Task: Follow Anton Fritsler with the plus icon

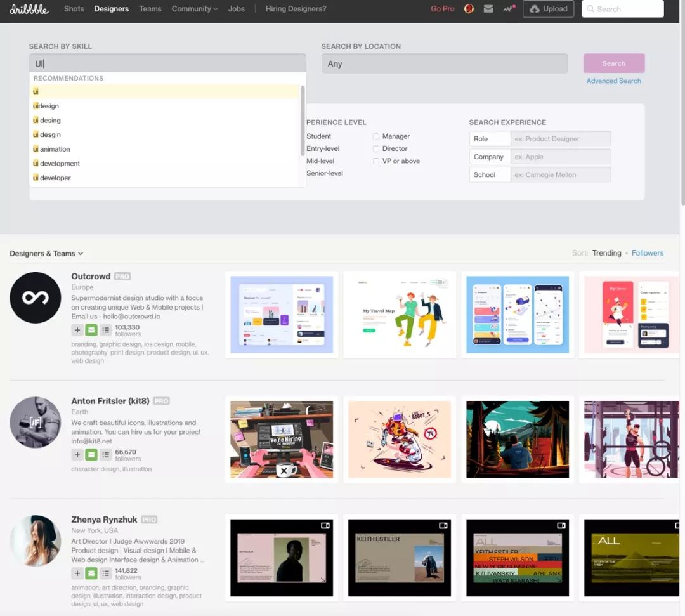Action: tap(77, 455)
